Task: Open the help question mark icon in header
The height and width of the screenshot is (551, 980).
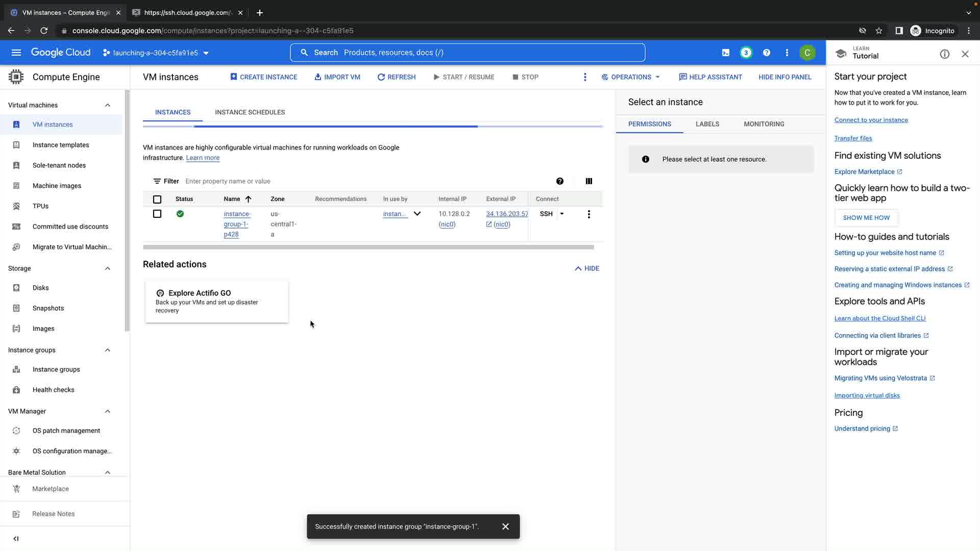Action: coord(766,53)
